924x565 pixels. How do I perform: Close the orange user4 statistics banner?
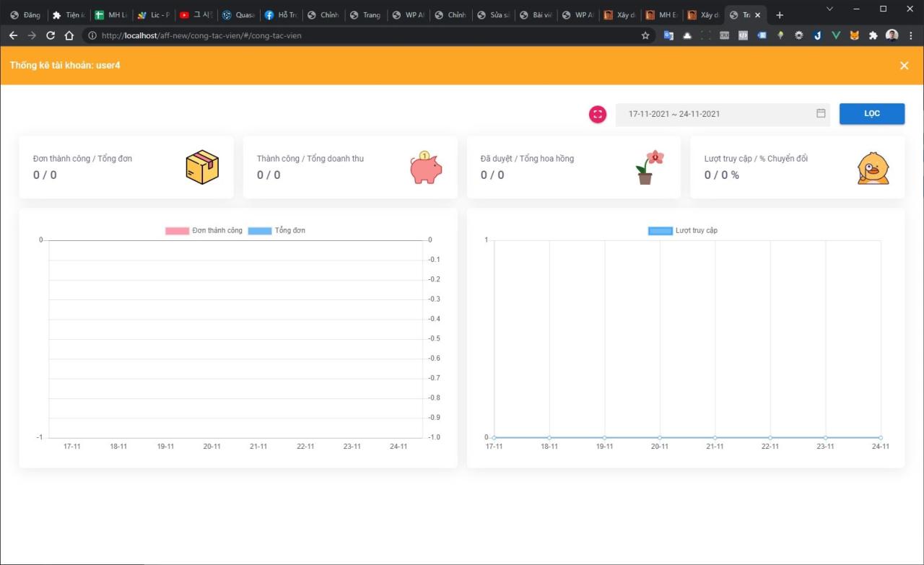click(x=904, y=66)
